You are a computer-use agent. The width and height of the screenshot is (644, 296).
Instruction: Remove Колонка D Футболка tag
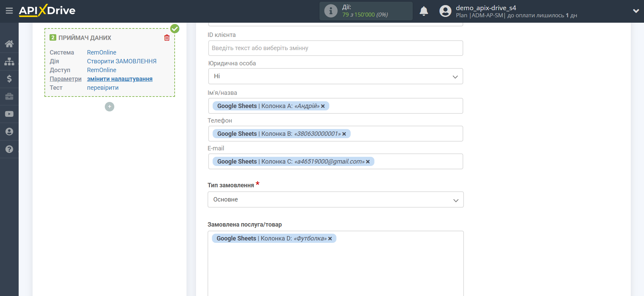click(x=330, y=239)
